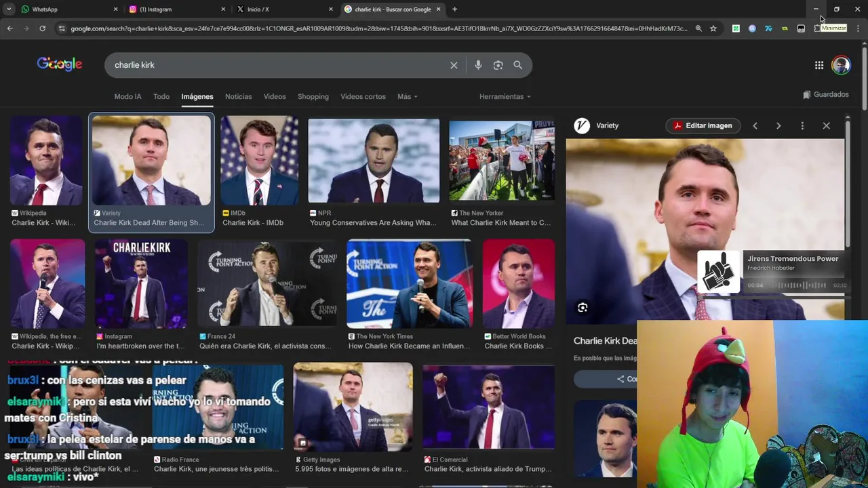Viewport: 868px width, 488px height.
Task: Open the IMDb Charlie Kirk thumbnail
Action: (x=259, y=161)
